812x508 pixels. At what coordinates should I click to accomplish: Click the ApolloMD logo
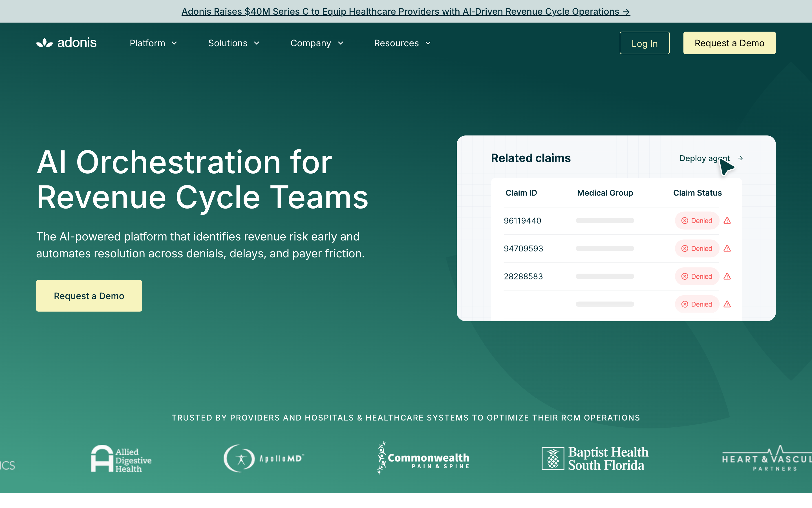tap(264, 458)
